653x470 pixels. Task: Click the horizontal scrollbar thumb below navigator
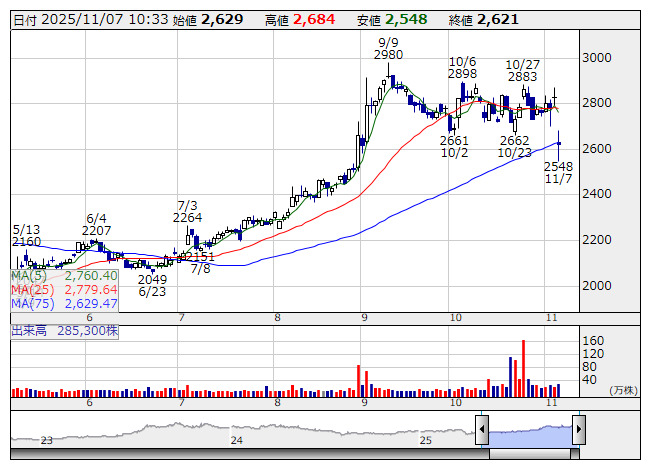[530, 454]
